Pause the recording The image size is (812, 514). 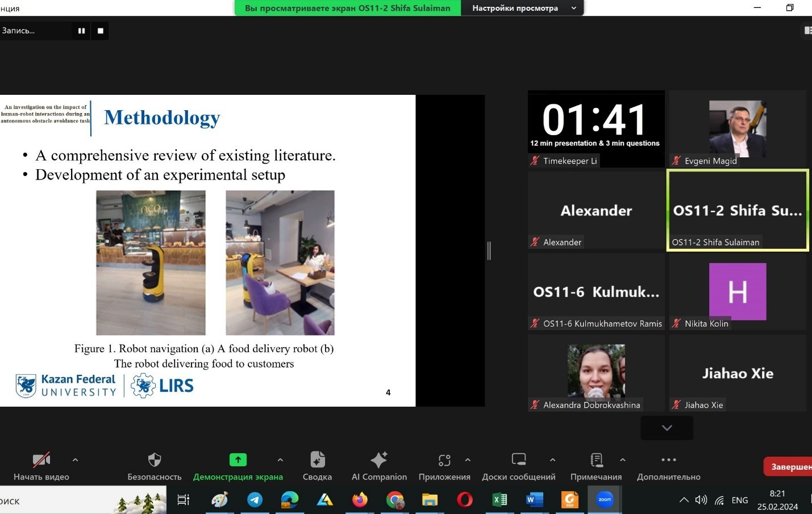[81, 31]
